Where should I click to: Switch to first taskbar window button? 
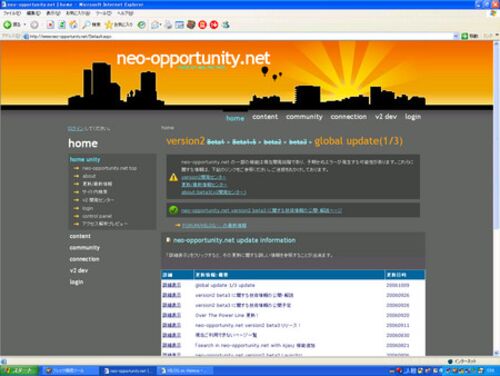[71, 371]
